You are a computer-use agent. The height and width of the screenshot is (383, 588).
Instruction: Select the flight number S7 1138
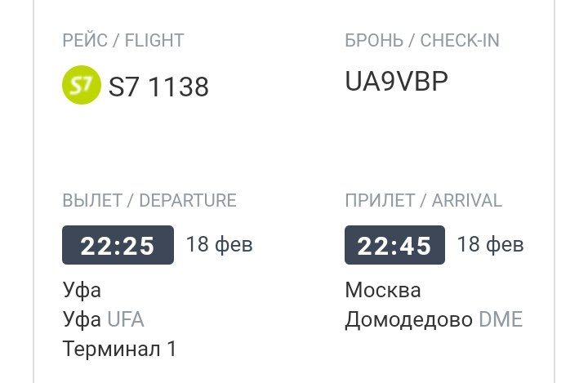(158, 87)
